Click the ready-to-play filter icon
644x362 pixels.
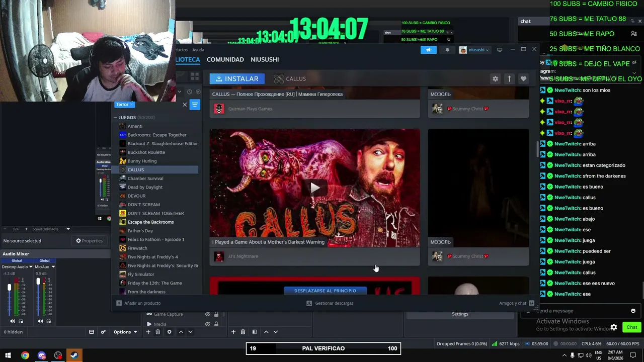(198, 92)
